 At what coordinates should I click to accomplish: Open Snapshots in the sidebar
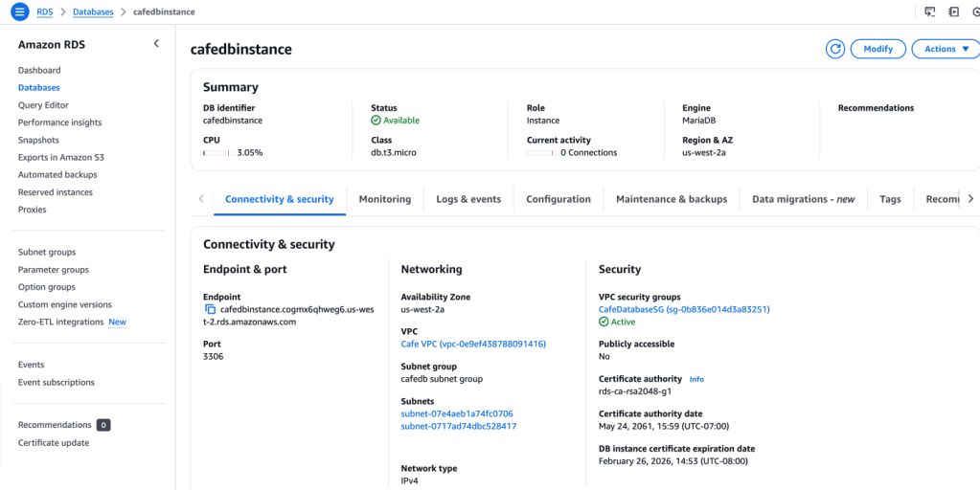tap(38, 140)
